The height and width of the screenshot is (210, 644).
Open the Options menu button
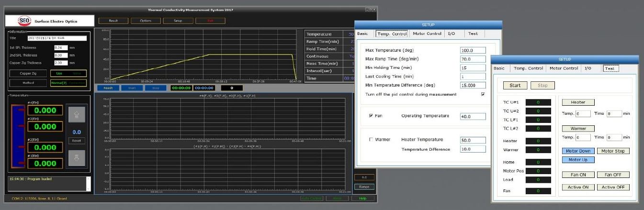146,21
